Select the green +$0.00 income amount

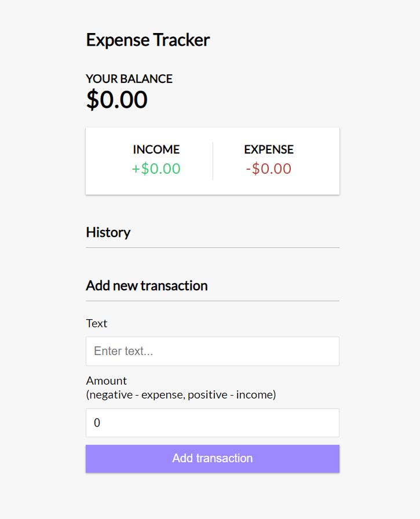[x=156, y=169]
